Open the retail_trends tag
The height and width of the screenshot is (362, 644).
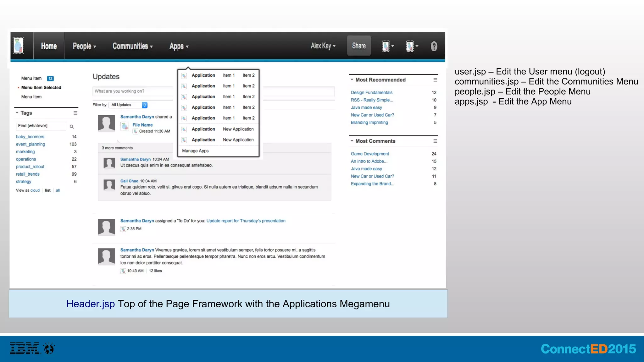pos(28,174)
